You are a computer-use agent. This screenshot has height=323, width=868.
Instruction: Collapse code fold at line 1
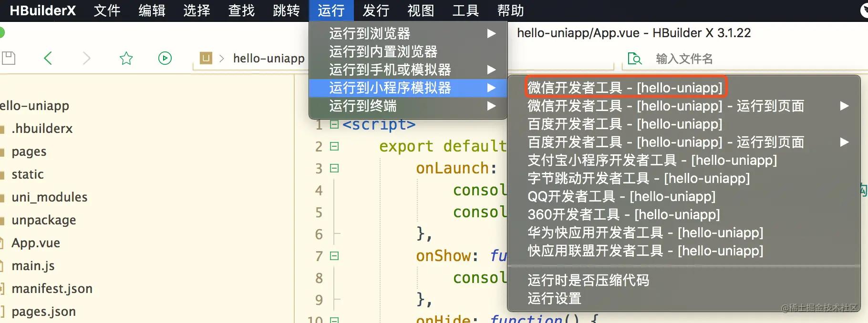334,124
